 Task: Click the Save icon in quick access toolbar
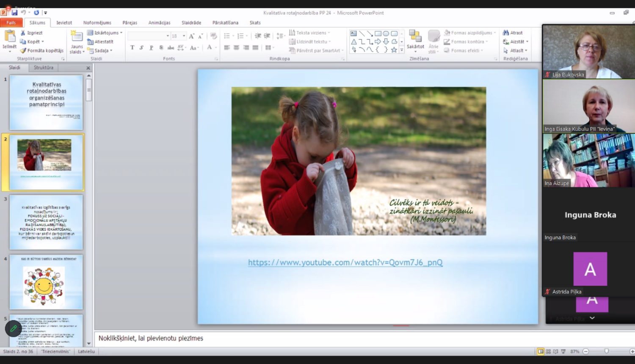pyautogui.click(x=14, y=13)
